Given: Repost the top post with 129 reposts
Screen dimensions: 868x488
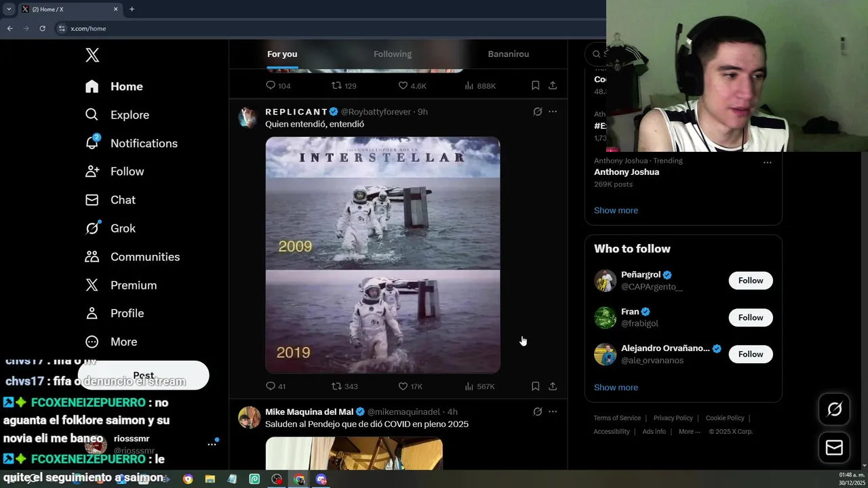Looking at the screenshot, I should click(344, 85).
